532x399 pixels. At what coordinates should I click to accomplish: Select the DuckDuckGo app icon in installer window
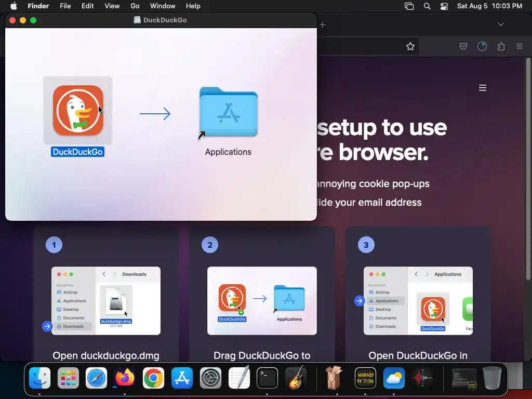click(x=78, y=111)
